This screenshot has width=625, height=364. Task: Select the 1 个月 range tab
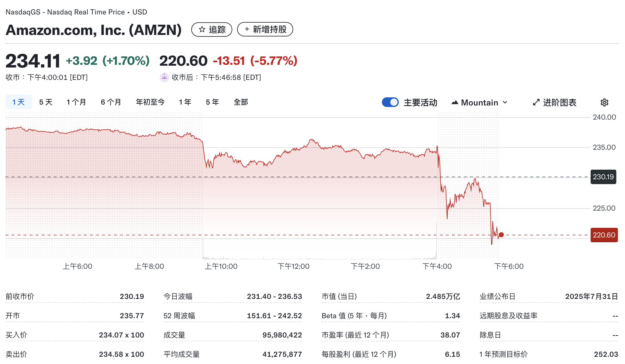[x=76, y=102]
